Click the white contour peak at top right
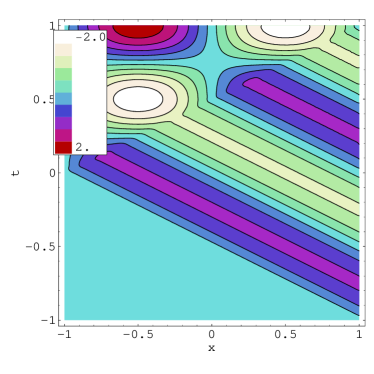 [x=285, y=31]
